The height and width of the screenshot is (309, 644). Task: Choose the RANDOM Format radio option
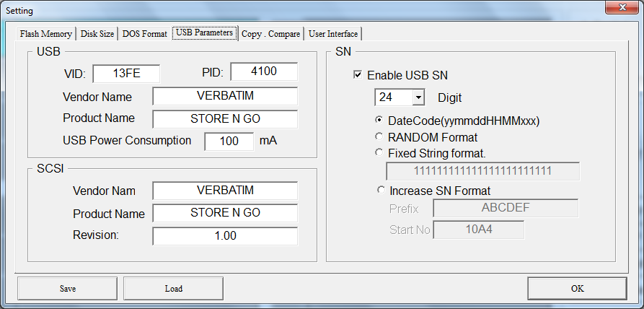[379, 136]
